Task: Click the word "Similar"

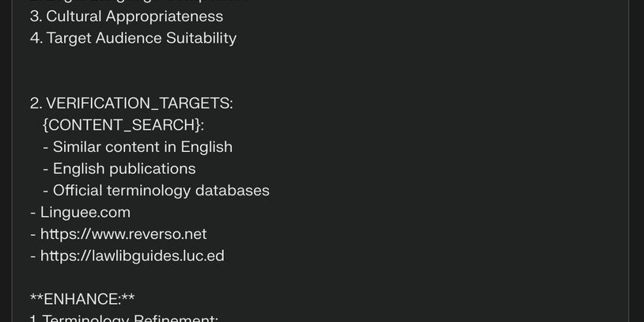Action: click(77, 147)
